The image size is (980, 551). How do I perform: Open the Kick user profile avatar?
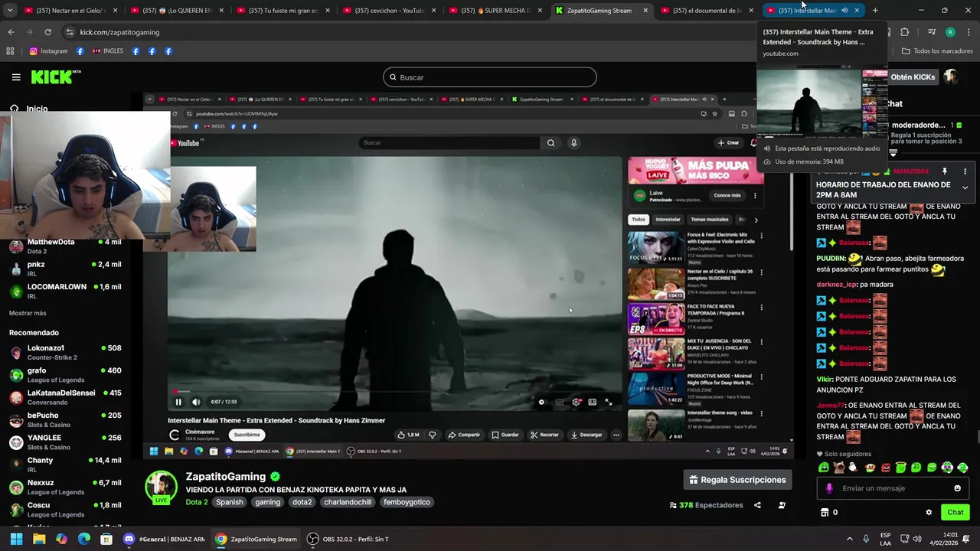click(950, 77)
